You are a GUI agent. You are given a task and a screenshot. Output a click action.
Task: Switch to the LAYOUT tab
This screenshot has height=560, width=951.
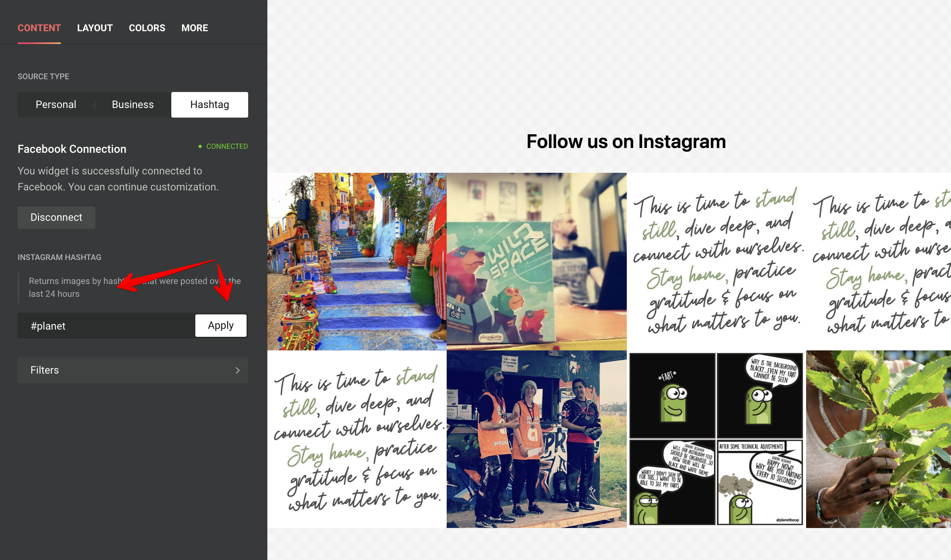[95, 28]
